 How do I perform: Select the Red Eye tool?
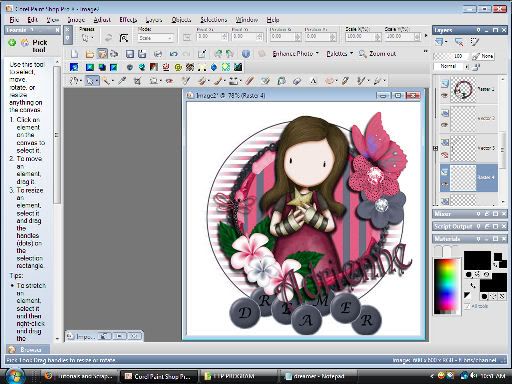(x=170, y=80)
